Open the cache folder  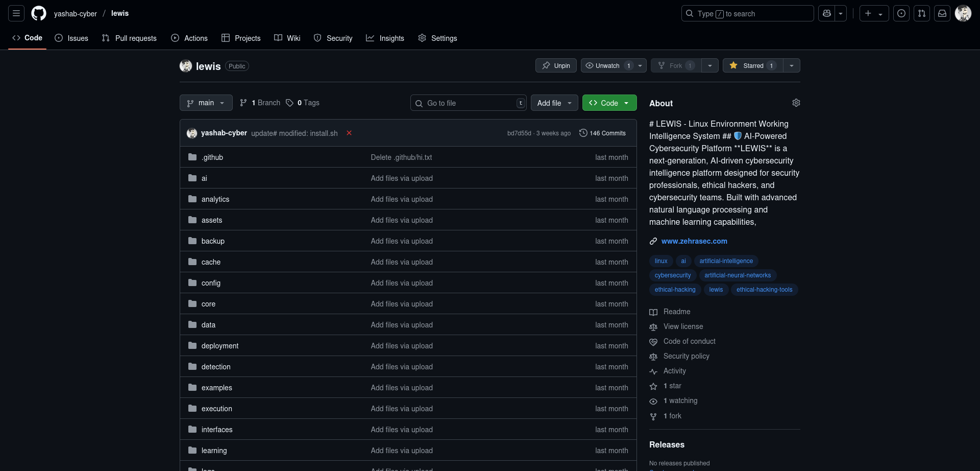tap(211, 262)
